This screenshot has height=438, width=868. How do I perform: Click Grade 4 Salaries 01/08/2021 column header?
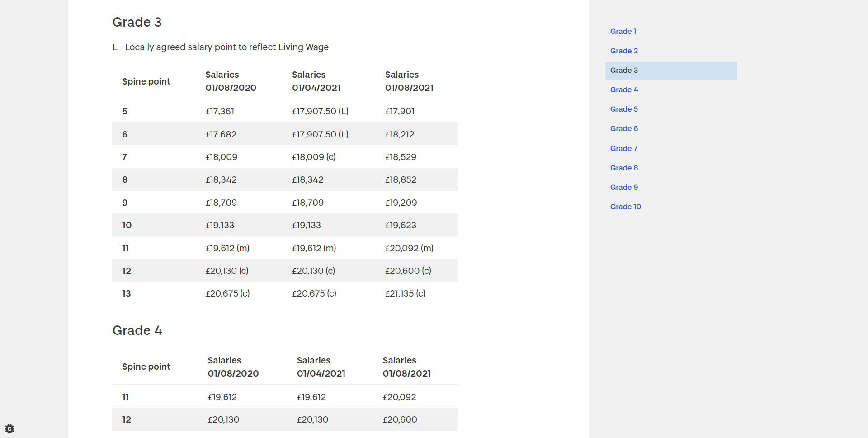[406, 367]
